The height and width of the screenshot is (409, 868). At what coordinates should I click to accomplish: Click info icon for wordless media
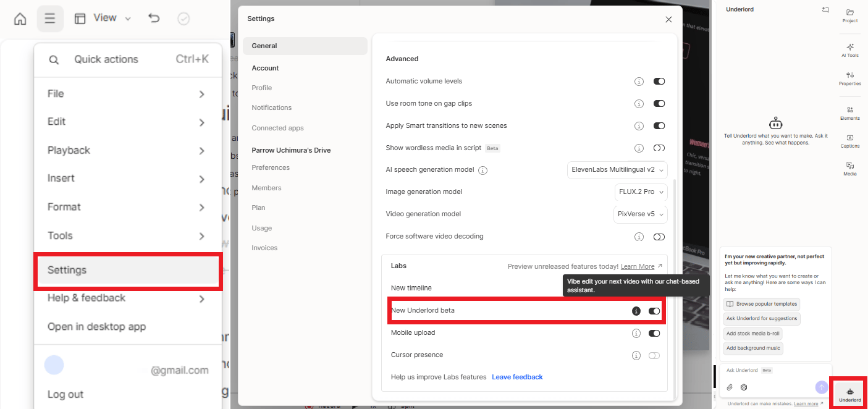coord(639,148)
